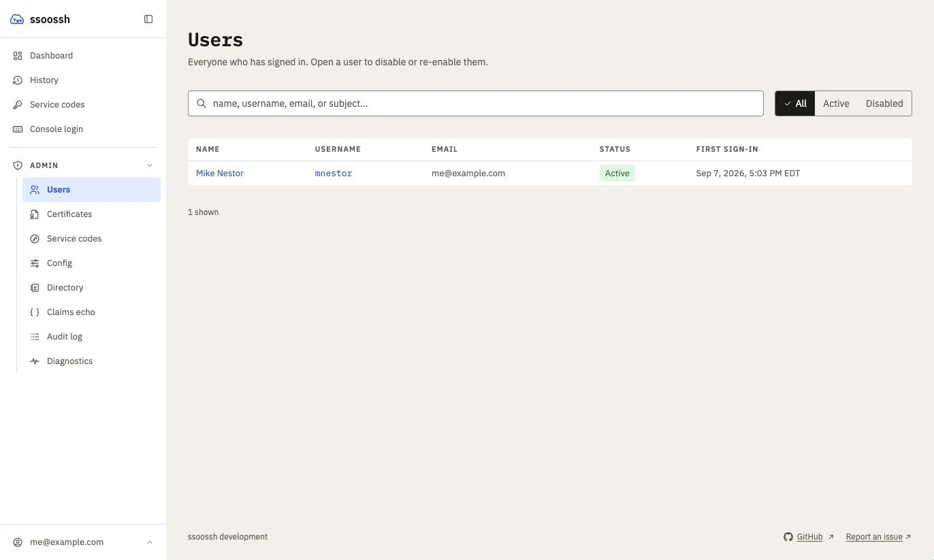Click the me@example.com account label in the sidebar
The height and width of the screenshot is (560, 934).
pos(67,542)
